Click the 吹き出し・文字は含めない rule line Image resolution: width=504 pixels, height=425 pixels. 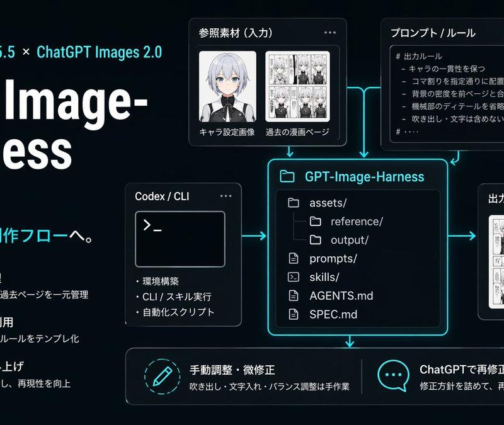click(453, 119)
